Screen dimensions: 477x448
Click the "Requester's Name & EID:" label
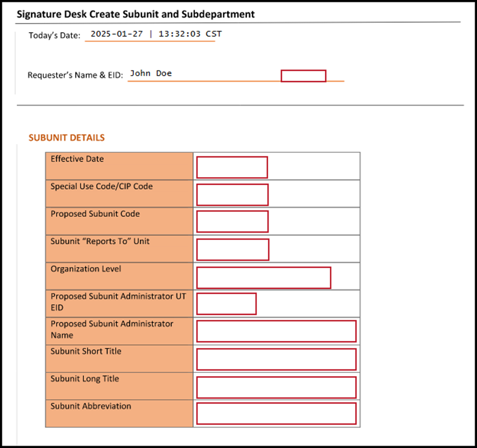tap(76, 75)
